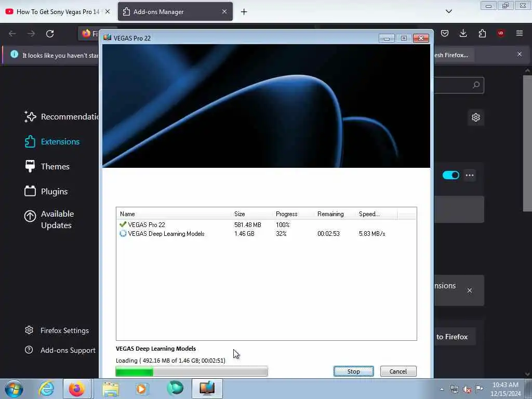Click the Name column header
Screen dimensions: 532x399
(x=175, y=214)
